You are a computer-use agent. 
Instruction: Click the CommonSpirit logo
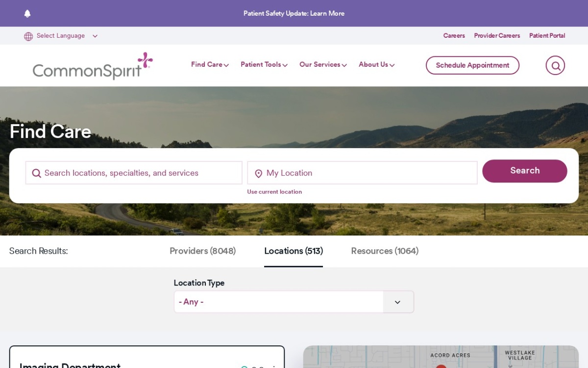pyautogui.click(x=93, y=66)
